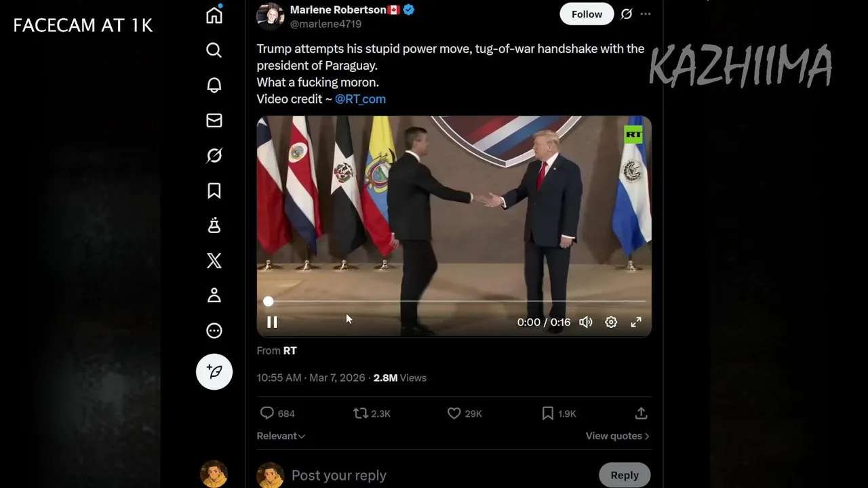Open the Home icon in sidebar
Image resolution: width=868 pixels, height=488 pixels.
coord(214,15)
